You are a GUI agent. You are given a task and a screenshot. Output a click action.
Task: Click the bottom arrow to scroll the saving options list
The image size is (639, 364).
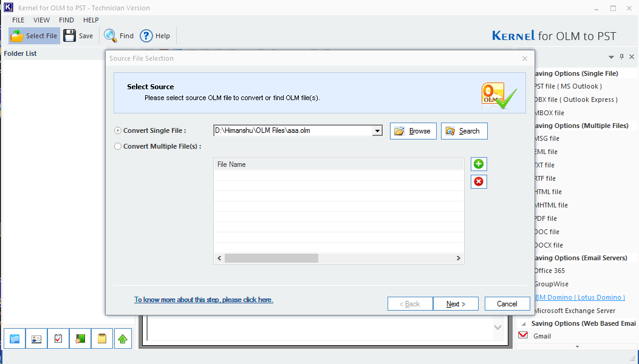click(x=577, y=346)
